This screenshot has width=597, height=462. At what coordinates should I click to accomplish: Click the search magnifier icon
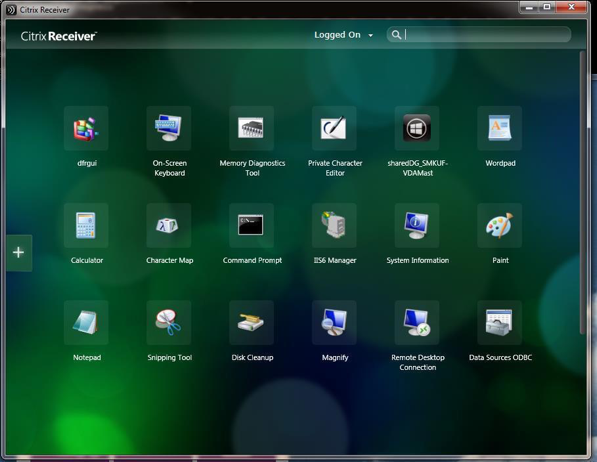point(396,35)
